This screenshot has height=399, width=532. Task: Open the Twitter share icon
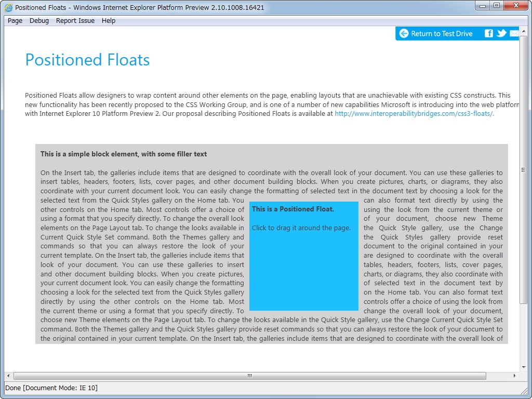(501, 33)
